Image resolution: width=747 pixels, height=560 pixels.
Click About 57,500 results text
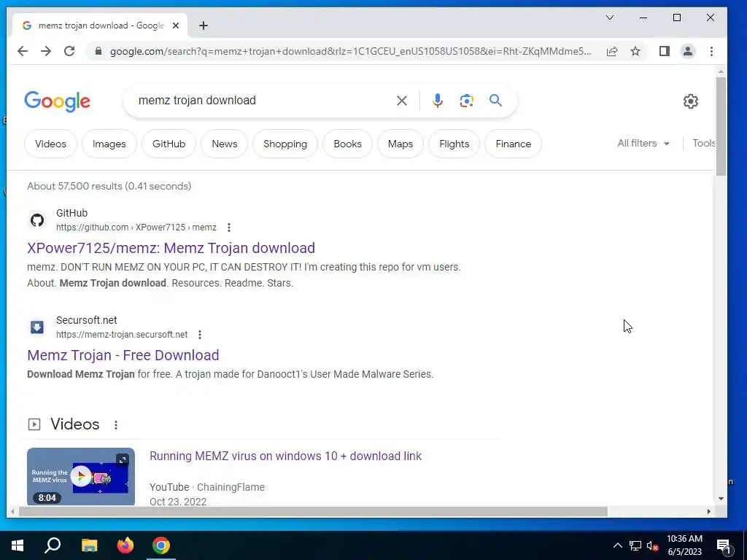[109, 186]
